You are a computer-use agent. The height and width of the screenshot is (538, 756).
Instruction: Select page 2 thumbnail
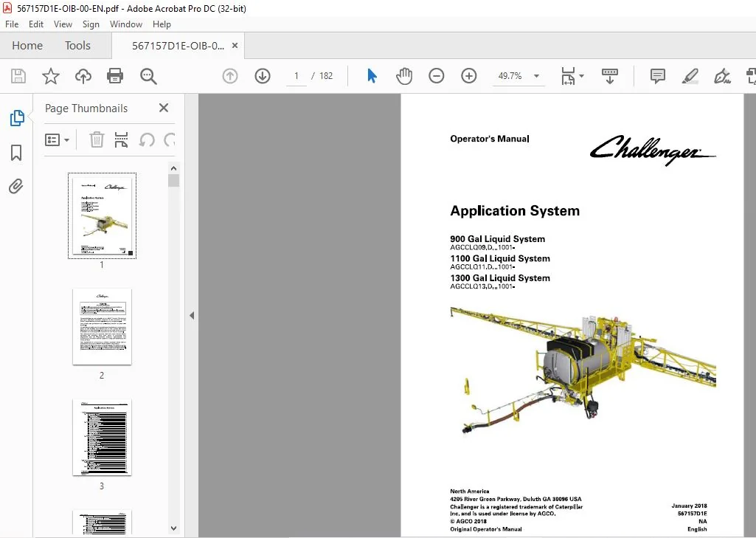coord(102,327)
